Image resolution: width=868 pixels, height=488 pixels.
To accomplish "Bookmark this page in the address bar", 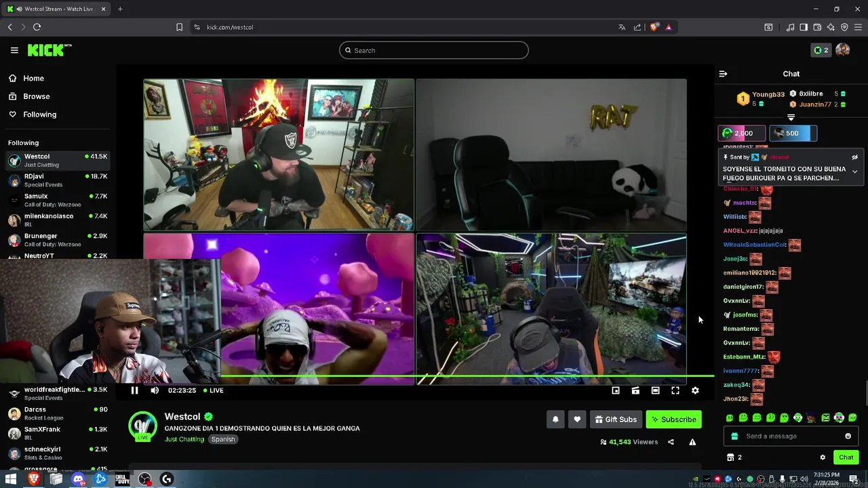I will tap(179, 27).
